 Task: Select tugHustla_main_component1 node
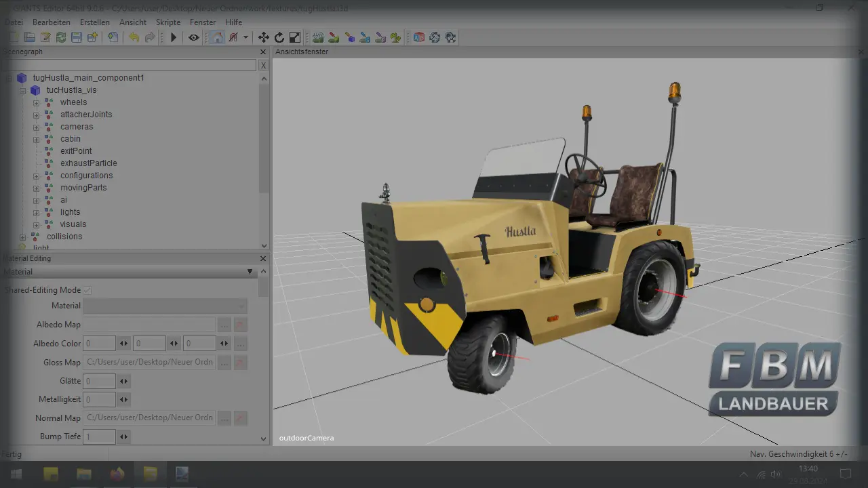(88, 78)
